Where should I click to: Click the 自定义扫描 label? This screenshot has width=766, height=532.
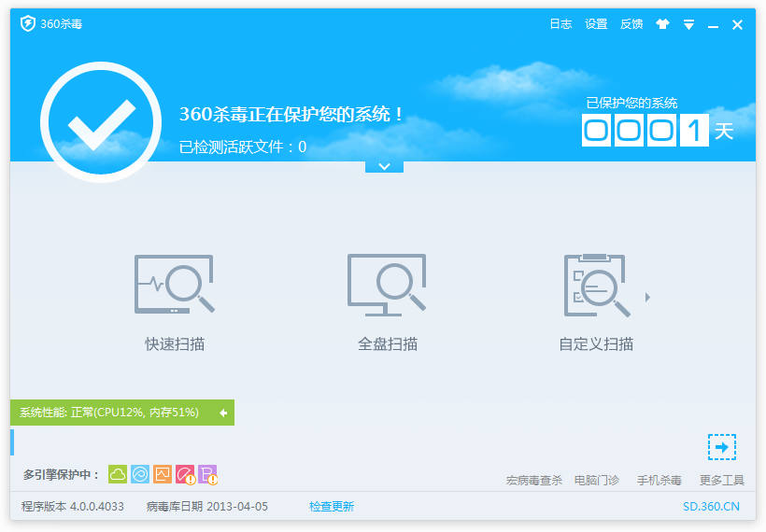pyautogui.click(x=596, y=344)
